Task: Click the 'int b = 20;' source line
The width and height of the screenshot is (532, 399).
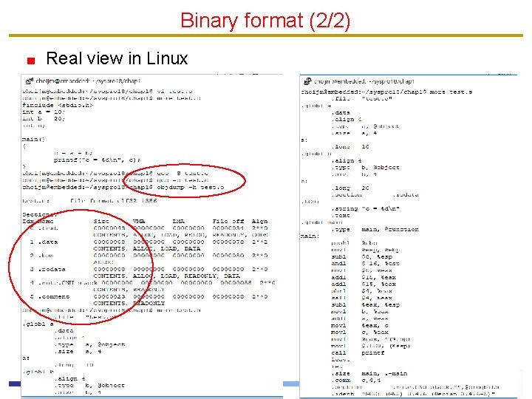Action: tap(44, 119)
